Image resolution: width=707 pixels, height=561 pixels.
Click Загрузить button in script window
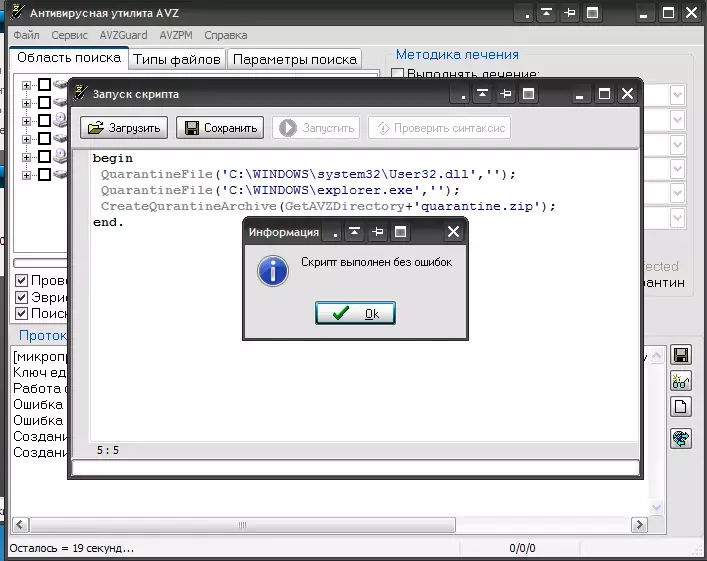coord(124,128)
